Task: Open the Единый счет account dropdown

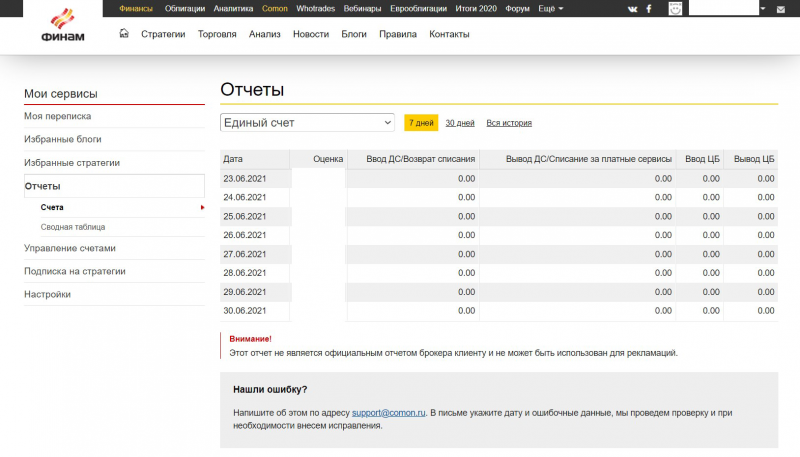Action: tap(308, 122)
